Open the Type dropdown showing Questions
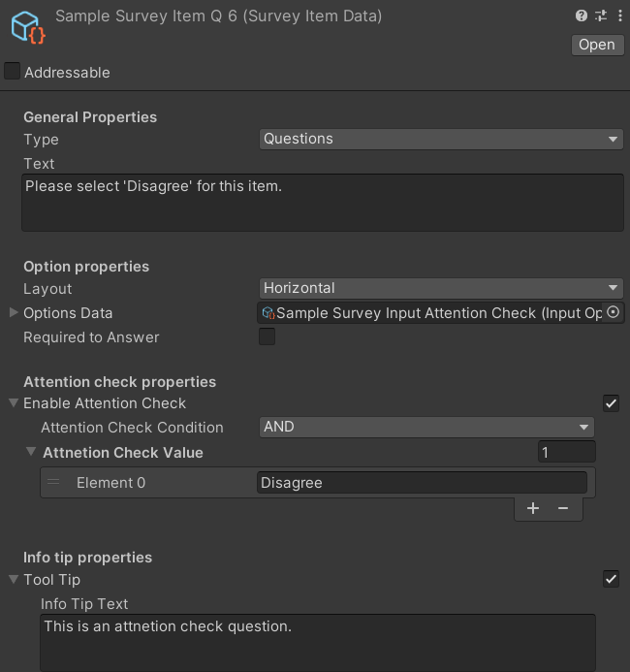 coord(441,139)
